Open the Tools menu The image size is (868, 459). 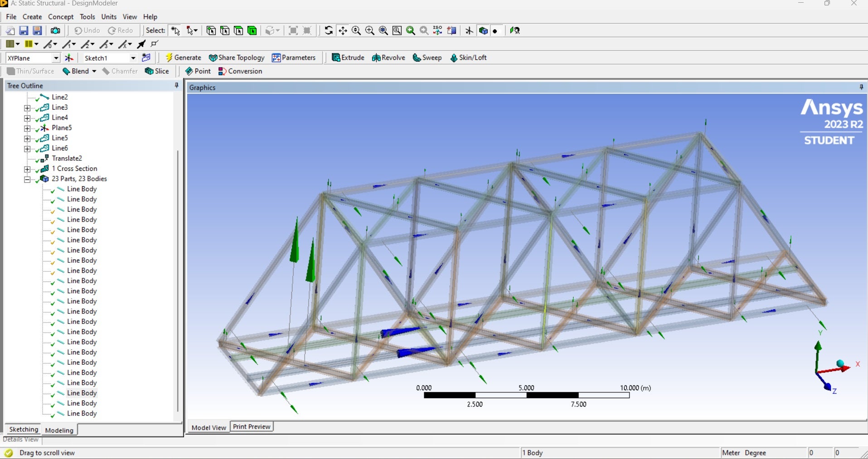[x=87, y=17]
